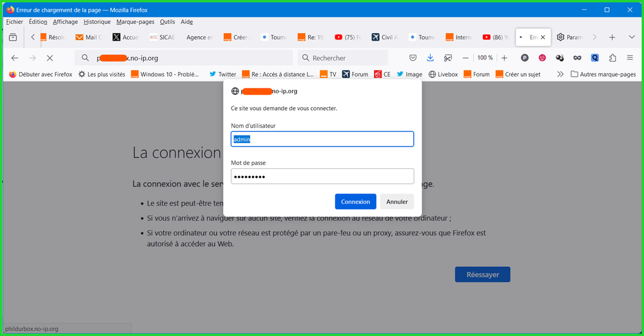
Task: Open the Autres marque-pages folder
Action: [x=603, y=74]
